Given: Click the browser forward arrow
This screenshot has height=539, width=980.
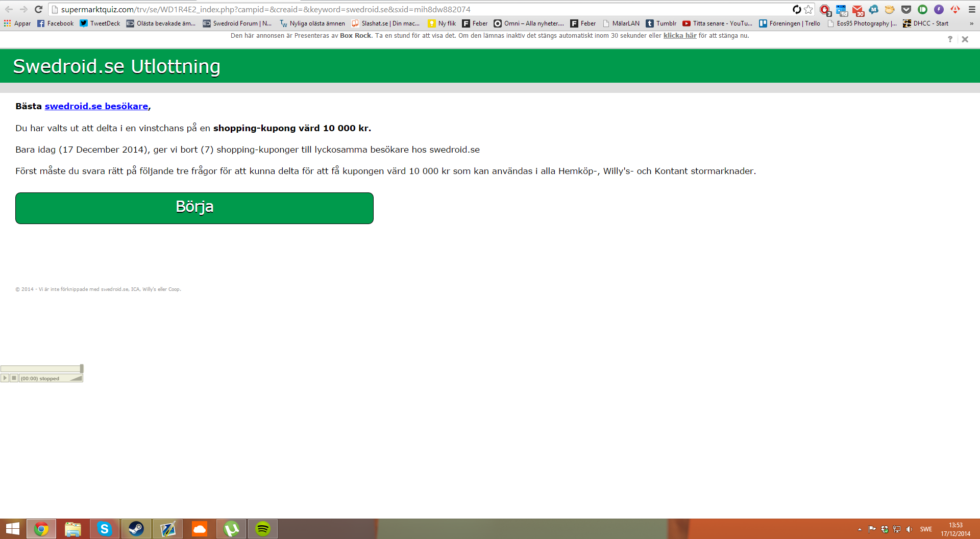Looking at the screenshot, I should 23,9.
